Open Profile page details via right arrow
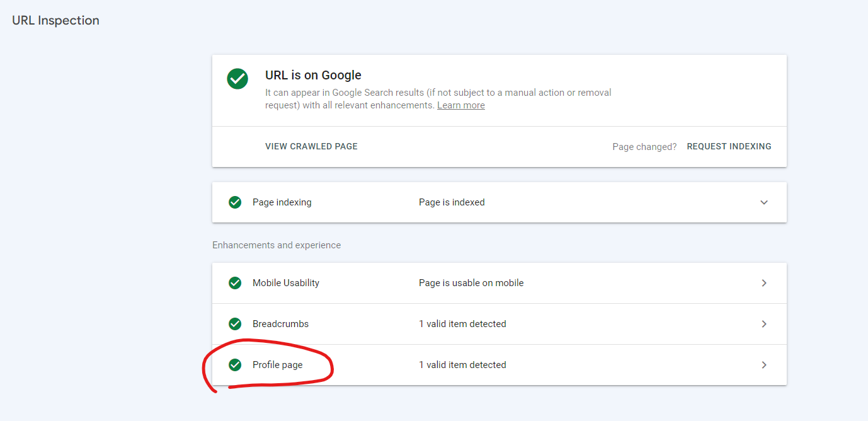Viewport: 868px width, 421px height. [x=763, y=365]
